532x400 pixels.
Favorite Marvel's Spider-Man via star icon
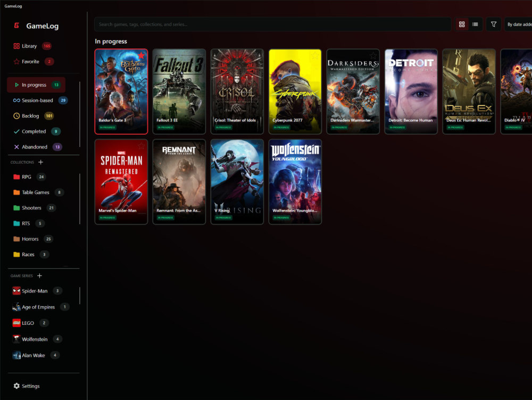pos(141,145)
